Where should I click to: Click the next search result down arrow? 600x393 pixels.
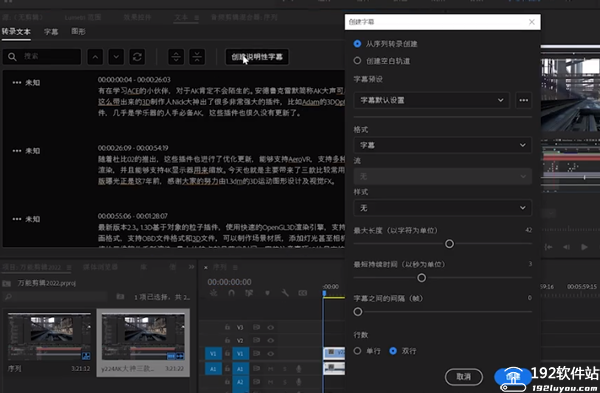[116, 57]
